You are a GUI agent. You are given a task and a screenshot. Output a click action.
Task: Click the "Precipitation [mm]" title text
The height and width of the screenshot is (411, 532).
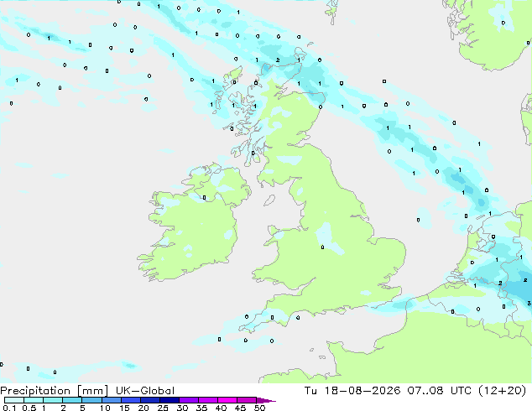(x=55, y=391)
